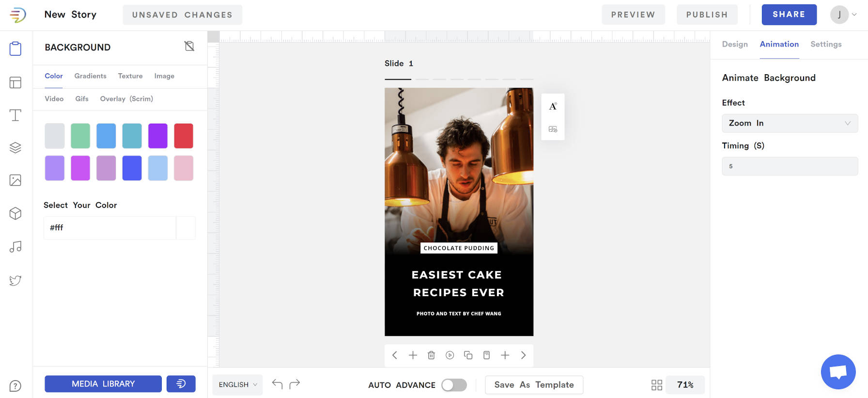The image size is (868, 398).
Task: Open grid view of slides
Action: click(x=656, y=385)
